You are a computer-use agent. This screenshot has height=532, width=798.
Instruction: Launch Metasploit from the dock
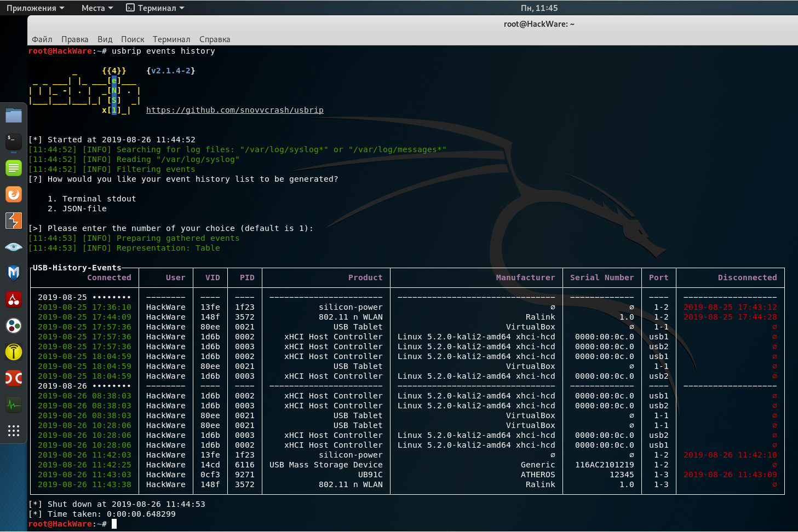14,273
